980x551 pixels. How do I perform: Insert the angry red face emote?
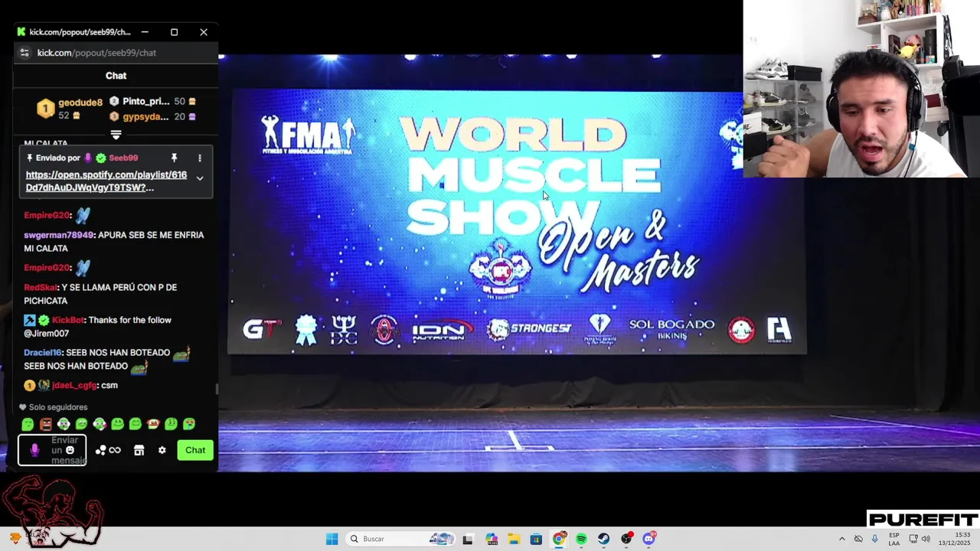point(46,424)
